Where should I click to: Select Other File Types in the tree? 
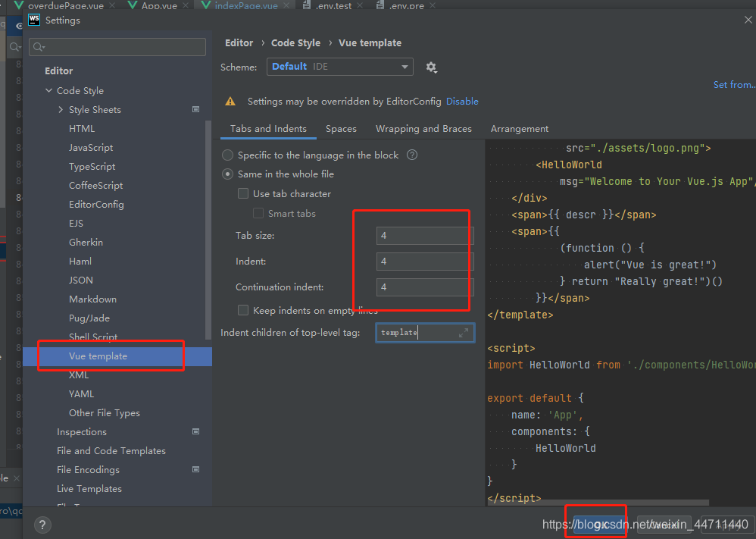point(104,412)
